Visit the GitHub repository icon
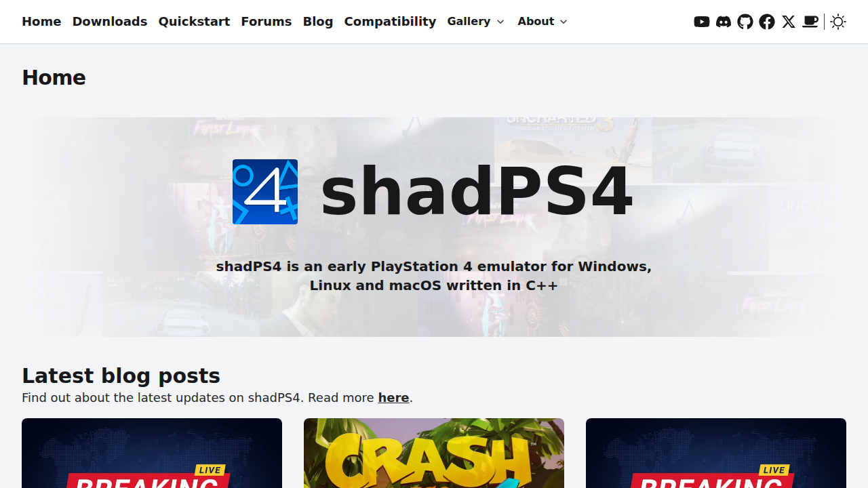Screen dimensions: 868x488 [745, 22]
